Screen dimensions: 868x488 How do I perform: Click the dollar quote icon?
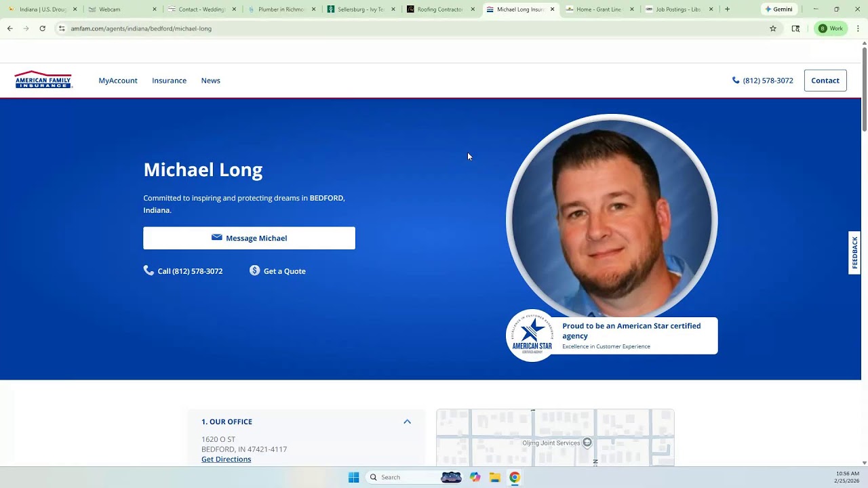(254, 270)
